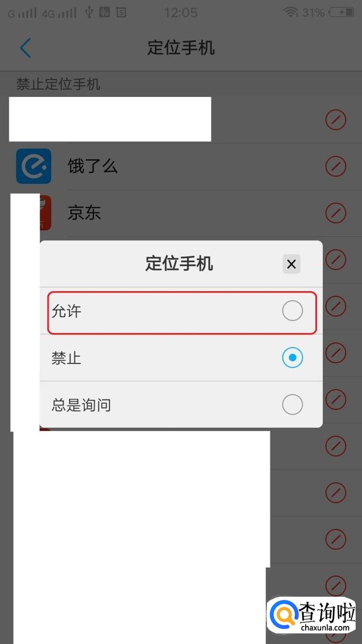The width and height of the screenshot is (362, 644).
Task: Tap the 查询啦 watermark logo
Action: pos(313,616)
